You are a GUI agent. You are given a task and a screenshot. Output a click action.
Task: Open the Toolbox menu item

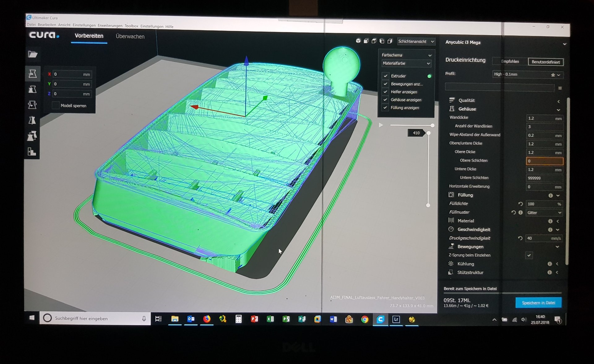point(131,26)
